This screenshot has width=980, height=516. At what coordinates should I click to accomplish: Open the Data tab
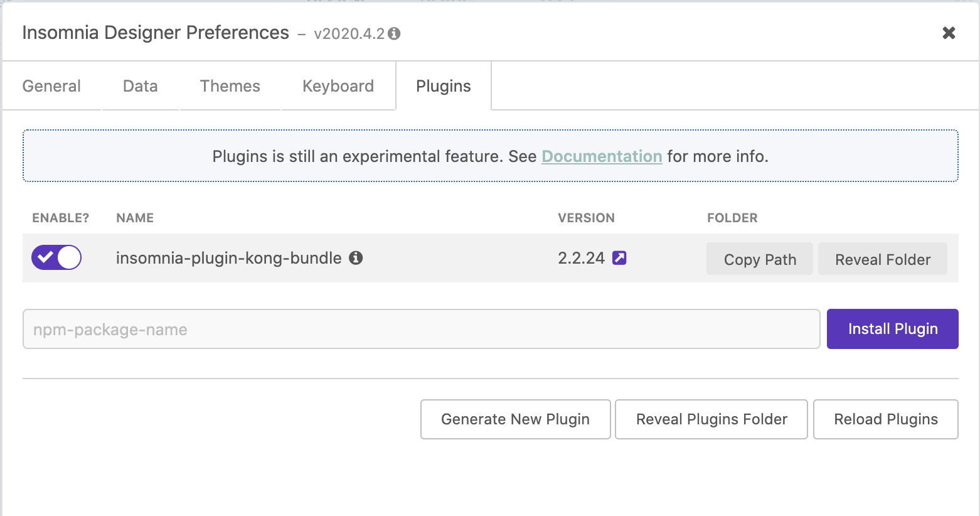click(x=140, y=86)
